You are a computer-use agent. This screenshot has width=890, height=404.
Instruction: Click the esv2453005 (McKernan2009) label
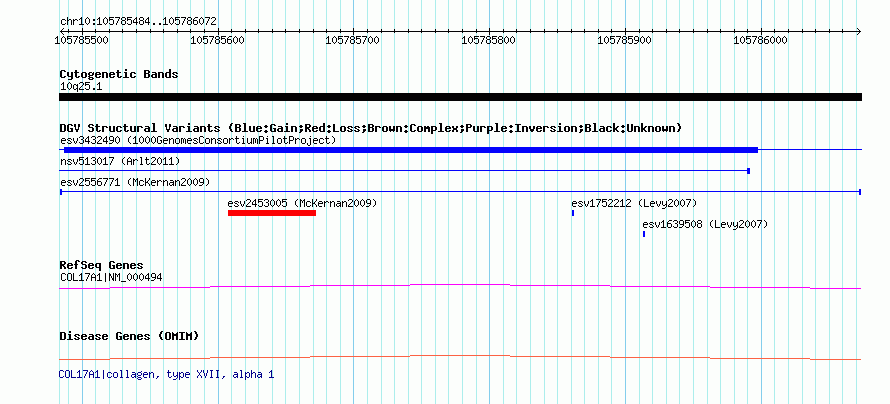coord(302,203)
